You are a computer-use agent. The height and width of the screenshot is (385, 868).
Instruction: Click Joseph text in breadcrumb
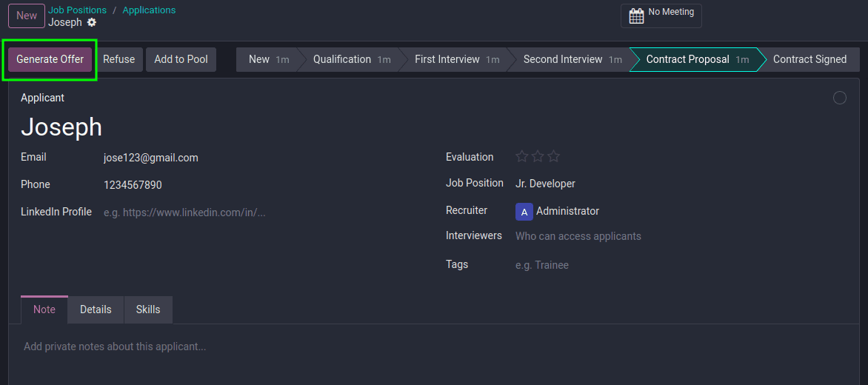tap(64, 22)
